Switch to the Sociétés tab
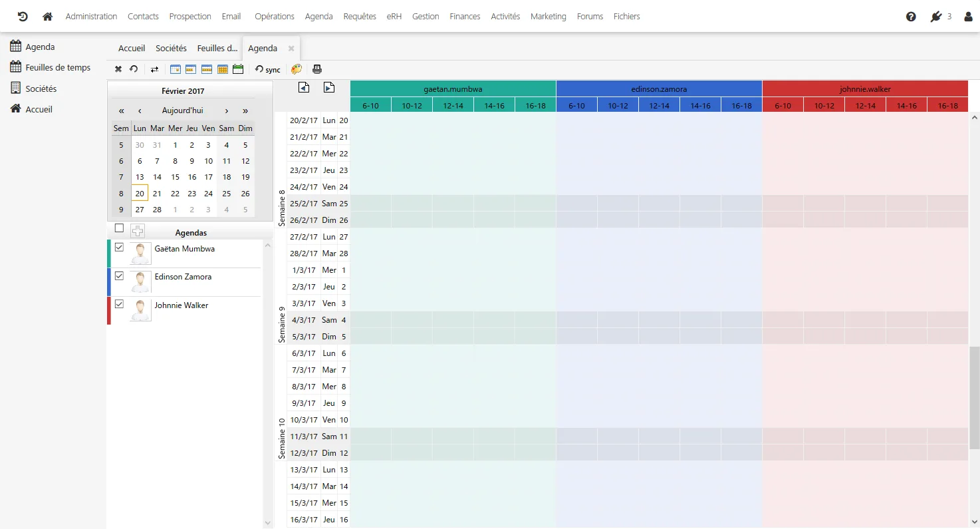Image resolution: width=980 pixels, height=529 pixels. pos(171,48)
